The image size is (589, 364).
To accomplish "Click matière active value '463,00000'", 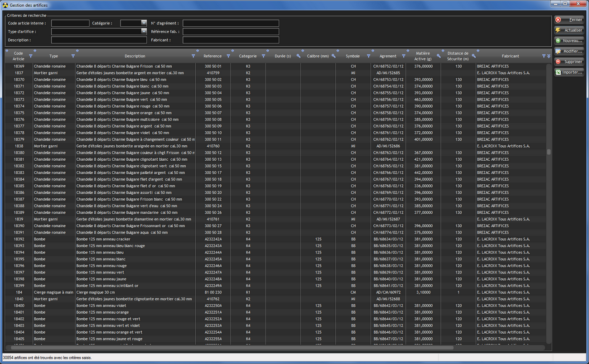I will (423, 100).
